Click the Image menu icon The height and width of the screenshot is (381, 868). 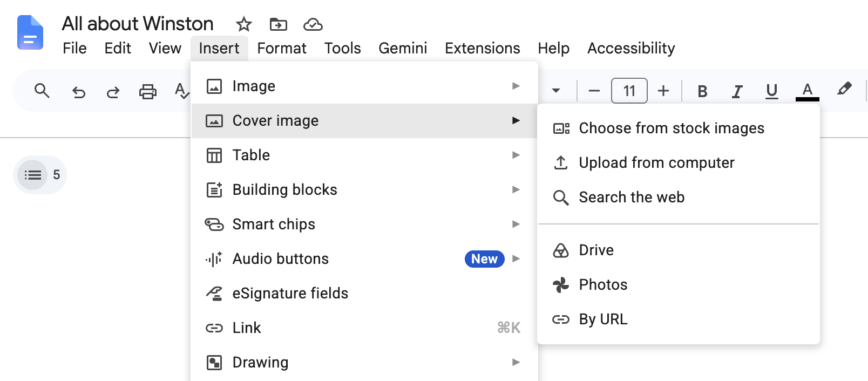[x=214, y=86]
